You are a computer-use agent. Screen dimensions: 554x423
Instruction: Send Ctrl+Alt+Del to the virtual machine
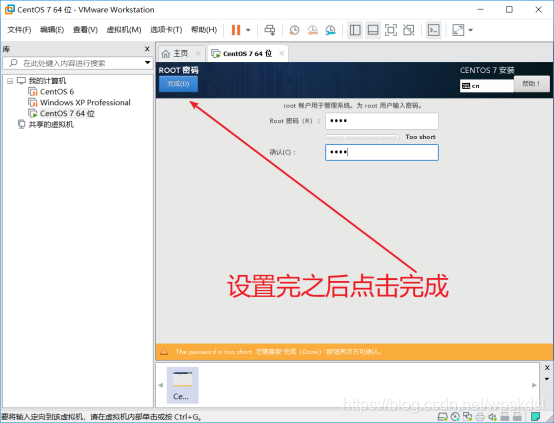click(x=270, y=30)
